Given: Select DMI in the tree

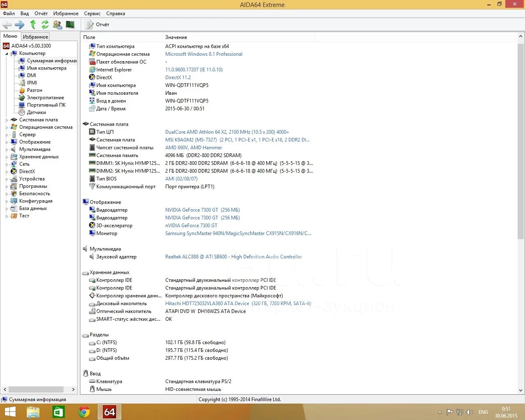Looking at the screenshot, I should click(32, 75).
